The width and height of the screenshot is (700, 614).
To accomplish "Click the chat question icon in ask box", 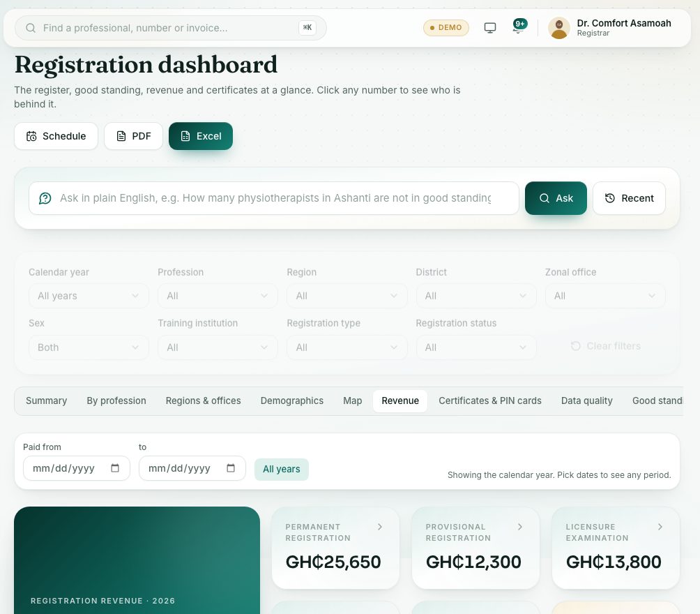I will [x=45, y=198].
